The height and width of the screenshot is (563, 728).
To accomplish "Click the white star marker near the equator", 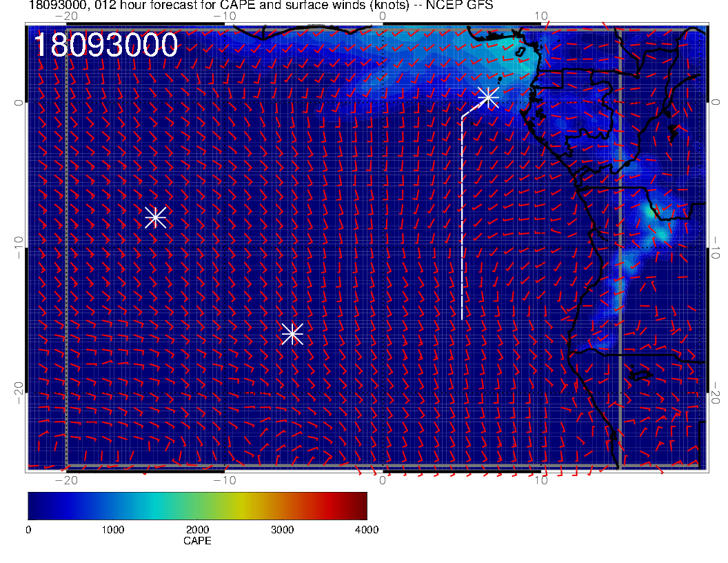I will click(x=488, y=97).
